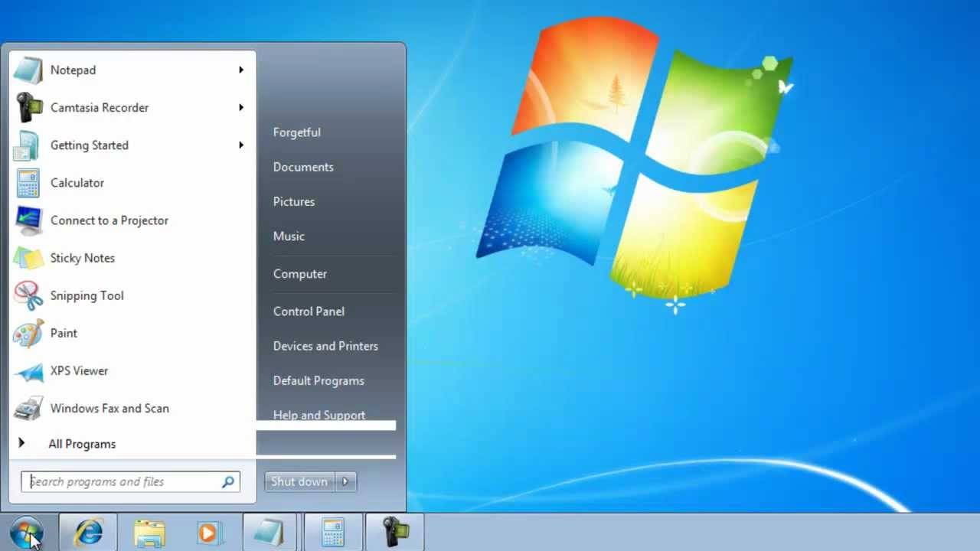Expand the Notepad jump list arrow
Viewport: 980px width, 551px height.
[x=240, y=70]
